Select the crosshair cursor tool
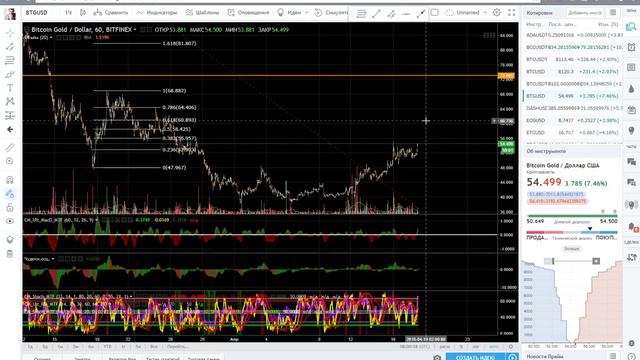The height and width of the screenshot is (360, 640). (x=10, y=33)
